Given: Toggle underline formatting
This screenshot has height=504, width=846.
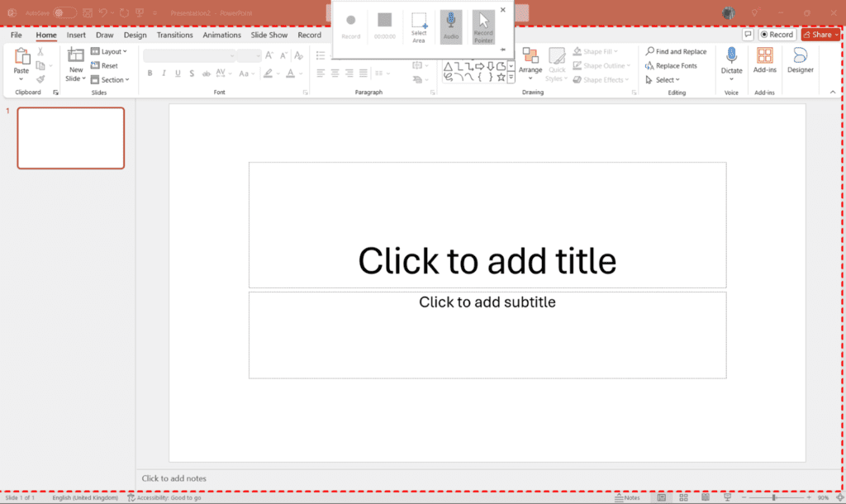Looking at the screenshot, I should coord(177,74).
